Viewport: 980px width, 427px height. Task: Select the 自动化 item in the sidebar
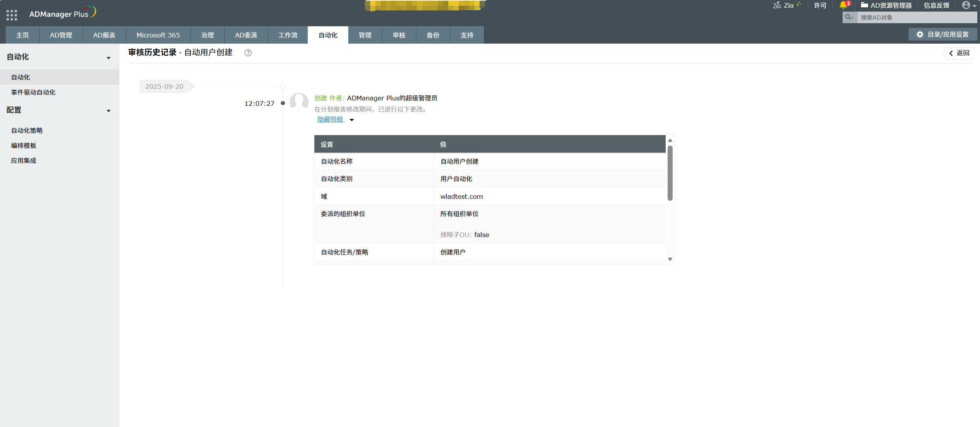click(x=20, y=77)
